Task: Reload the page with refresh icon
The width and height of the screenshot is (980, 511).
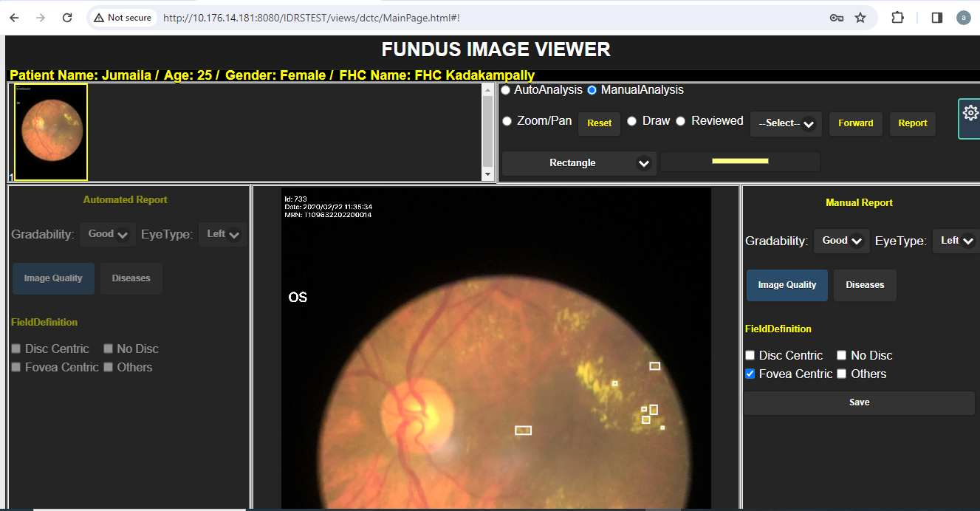Action: click(x=67, y=18)
